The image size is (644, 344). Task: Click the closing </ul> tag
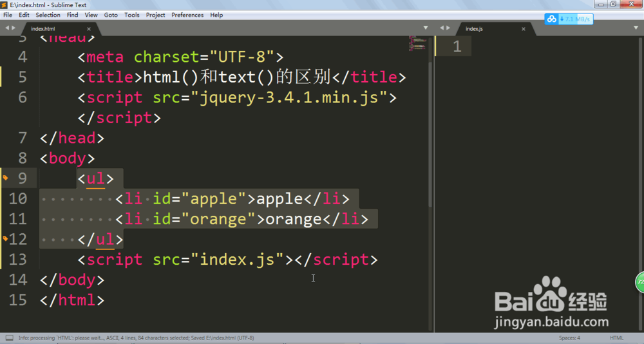tap(100, 239)
